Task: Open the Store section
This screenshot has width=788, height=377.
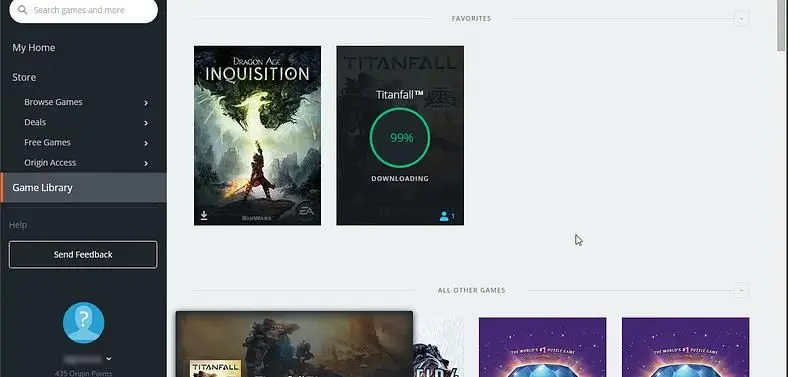Action: [24, 77]
